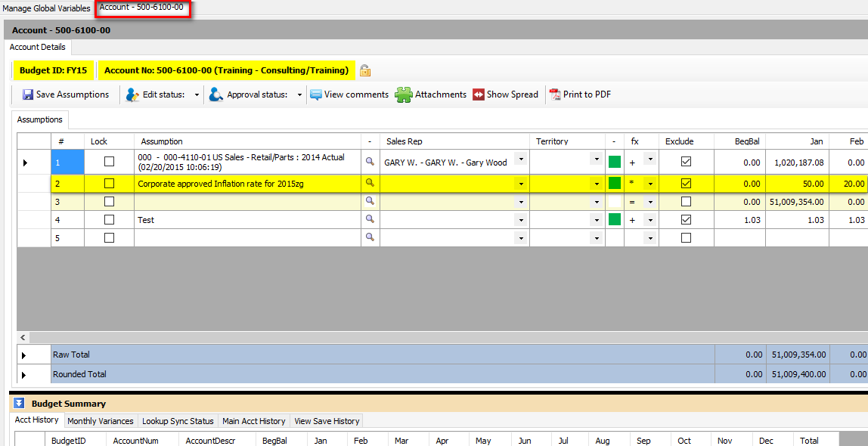
Task: Click the Show Spread button label
Action: click(x=513, y=94)
